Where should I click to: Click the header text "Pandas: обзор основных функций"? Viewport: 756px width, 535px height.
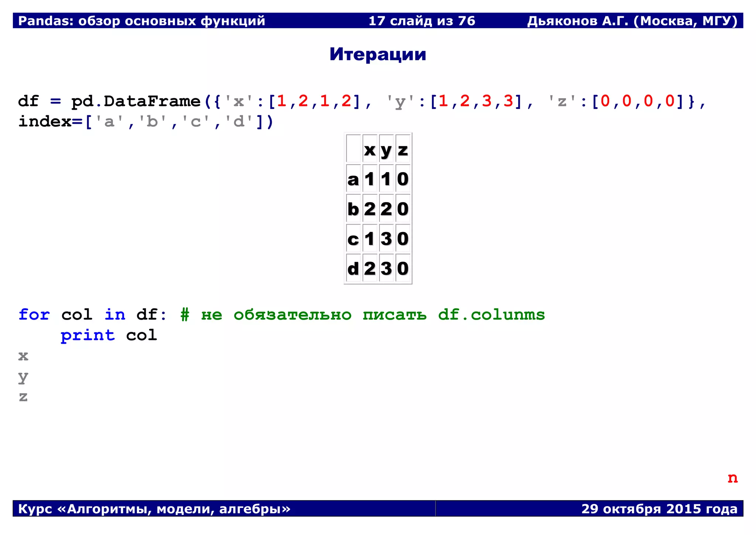click(142, 21)
